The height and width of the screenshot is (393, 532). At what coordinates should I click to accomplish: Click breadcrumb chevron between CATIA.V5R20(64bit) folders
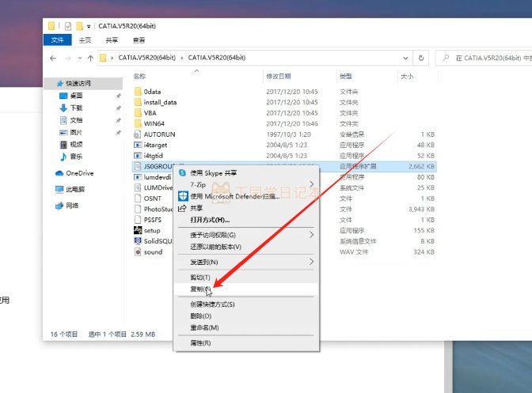click(x=182, y=58)
